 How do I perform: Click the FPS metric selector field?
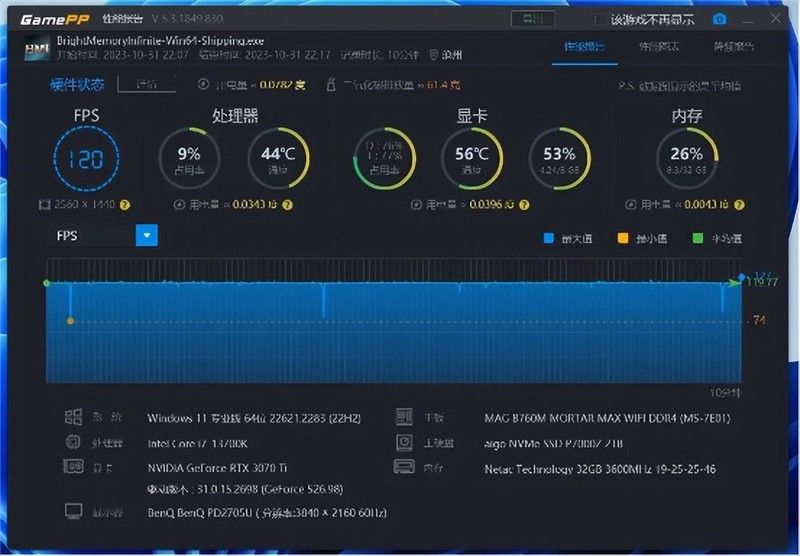(x=103, y=235)
